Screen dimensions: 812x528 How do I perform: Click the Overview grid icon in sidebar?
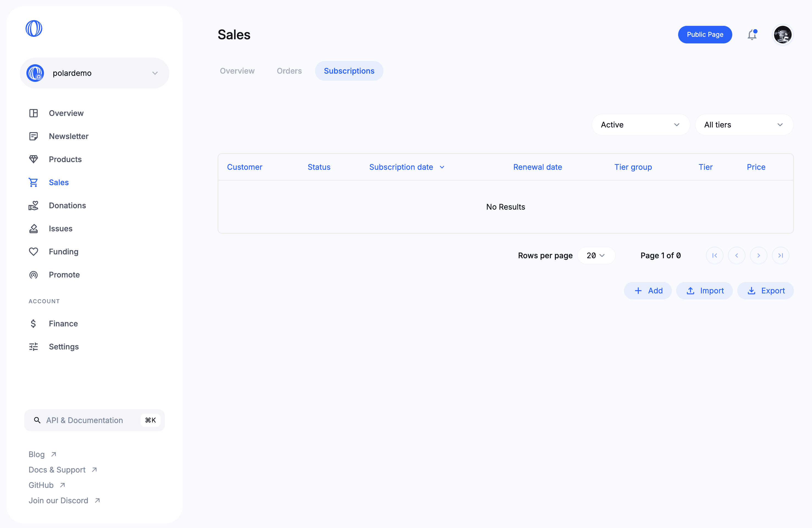[34, 113]
